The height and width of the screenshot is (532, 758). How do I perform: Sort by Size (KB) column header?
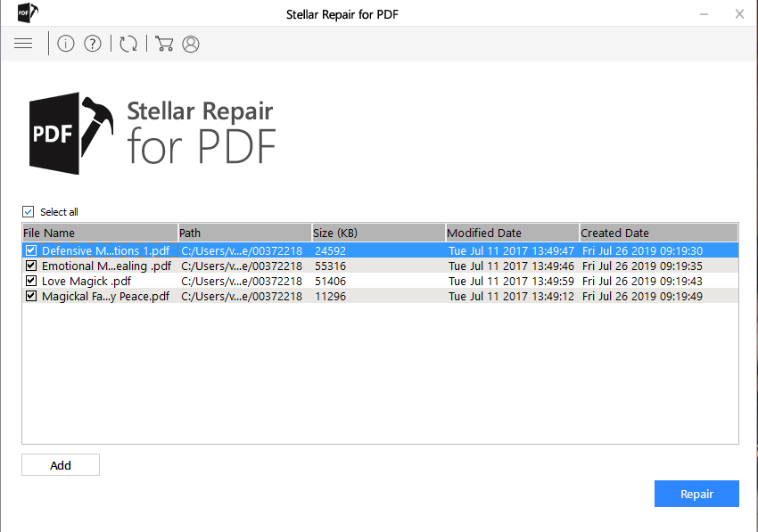pyautogui.click(x=378, y=233)
